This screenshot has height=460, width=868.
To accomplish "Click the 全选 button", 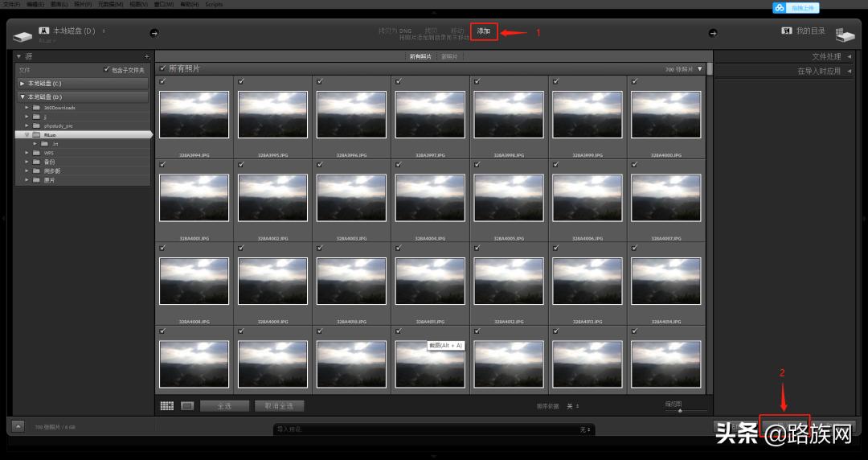I will [x=223, y=406].
